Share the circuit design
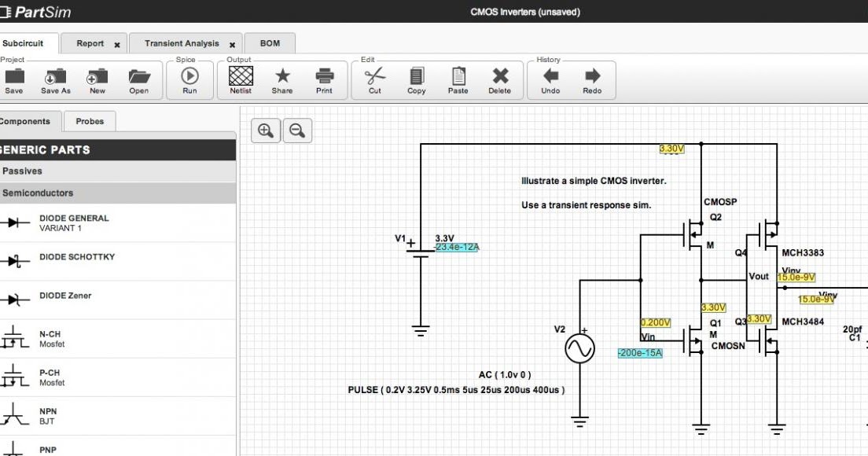The width and height of the screenshot is (868, 456). [x=281, y=77]
